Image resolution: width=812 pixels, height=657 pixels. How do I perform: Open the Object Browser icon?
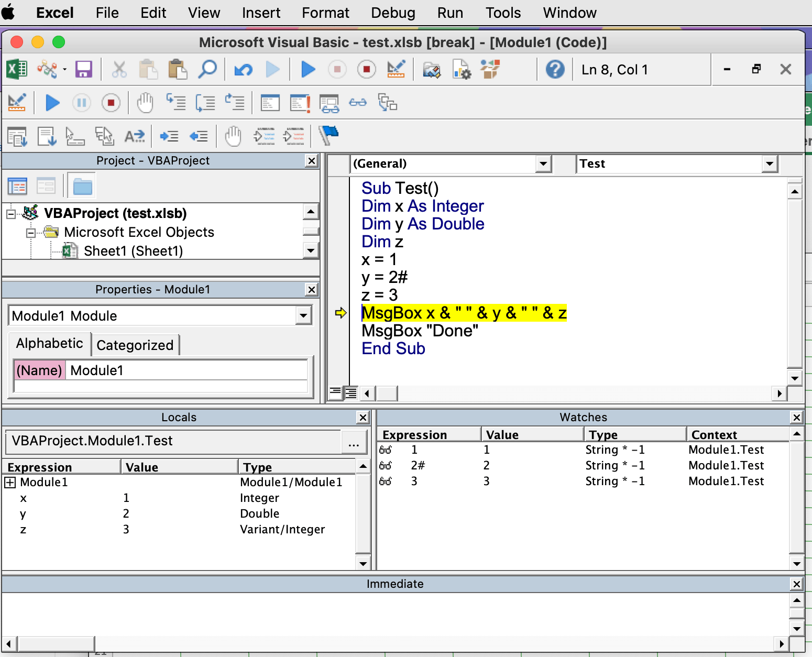490,69
